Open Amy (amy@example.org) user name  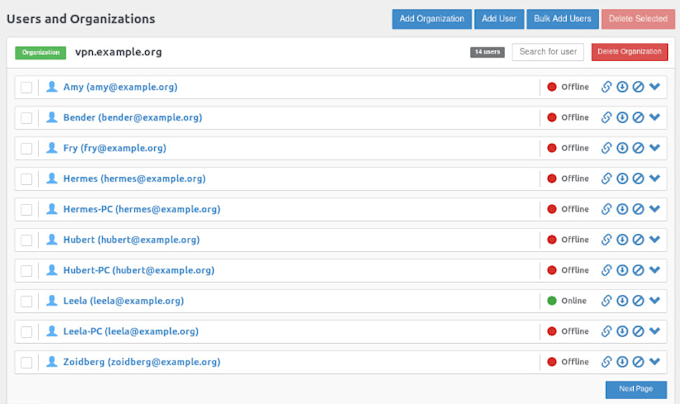tap(120, 87)
